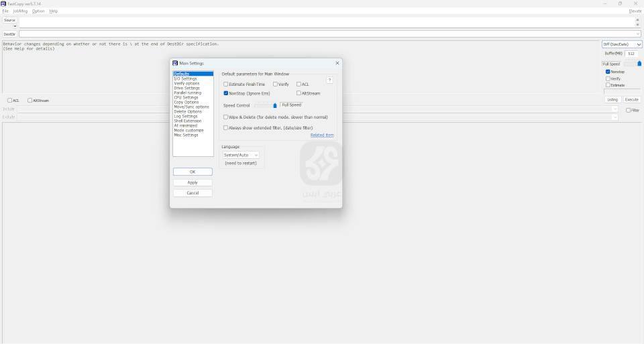Viewport: 644px width, 344px height.
Task: Tick Estimate checkbox in main window
Action: 608,85
